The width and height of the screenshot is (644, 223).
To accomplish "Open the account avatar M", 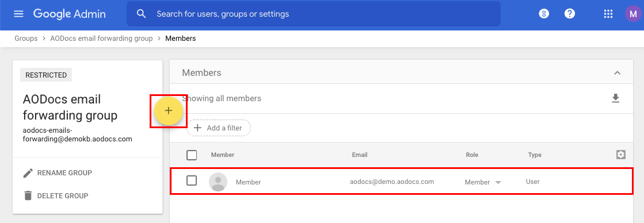I will tap(633, 14).
